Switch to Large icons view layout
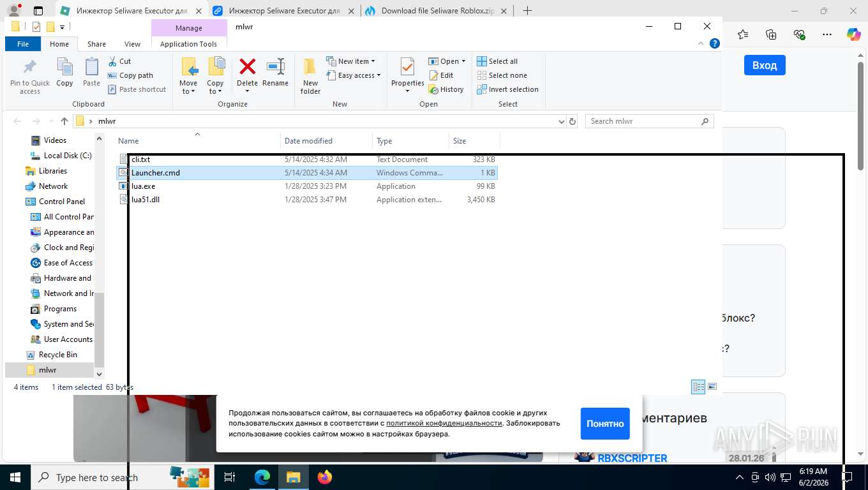Screen dimensions: 868x490 point(712,387)
